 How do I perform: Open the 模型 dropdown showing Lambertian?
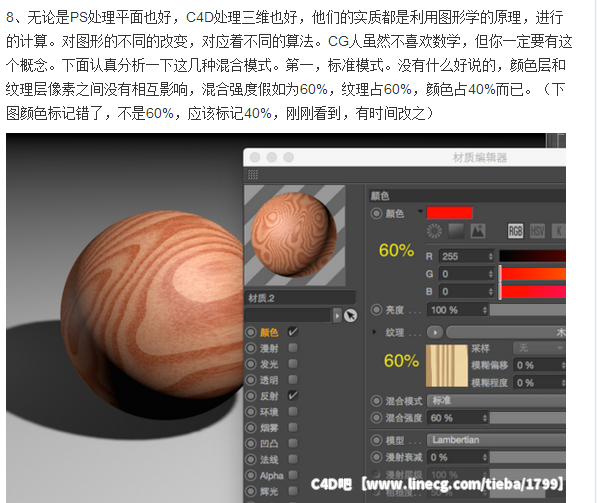(496, 440)
